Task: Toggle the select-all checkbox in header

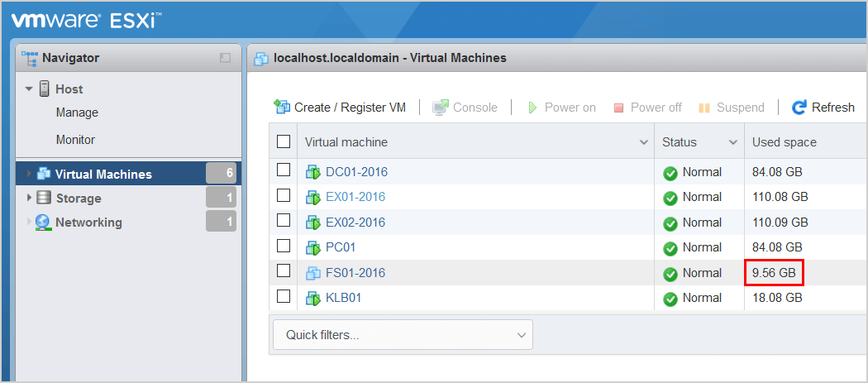Action: coord(284,142)
